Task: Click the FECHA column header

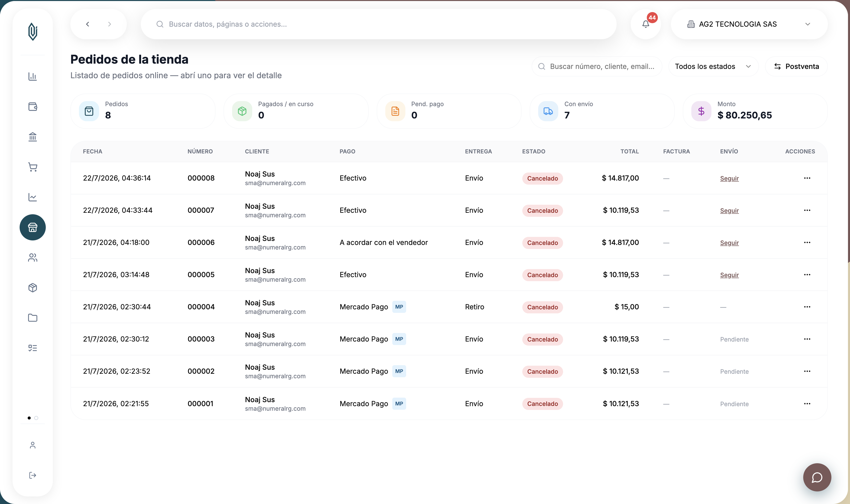Action: pyautogui.click(x=92, y=151)
